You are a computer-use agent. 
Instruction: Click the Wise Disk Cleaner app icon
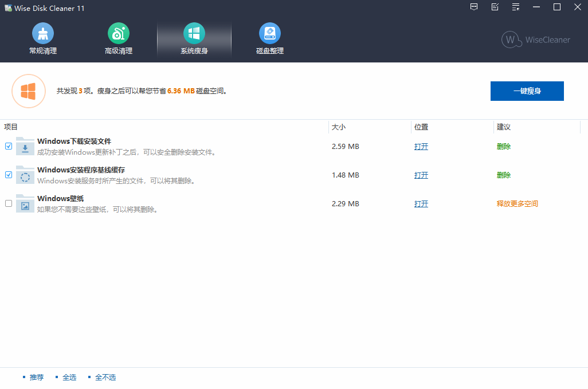tap(8, 8)
